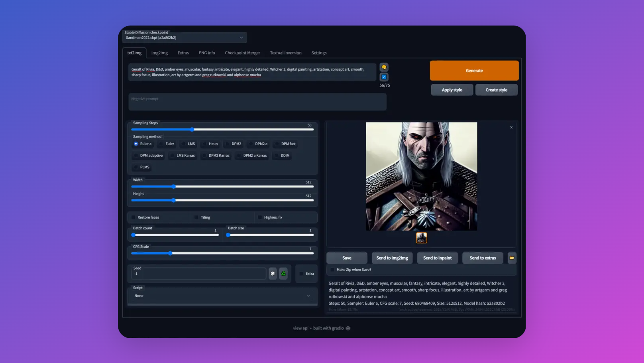Pick the DPM adaptive sampler
The image size is (644, 363).
[149, 156]
